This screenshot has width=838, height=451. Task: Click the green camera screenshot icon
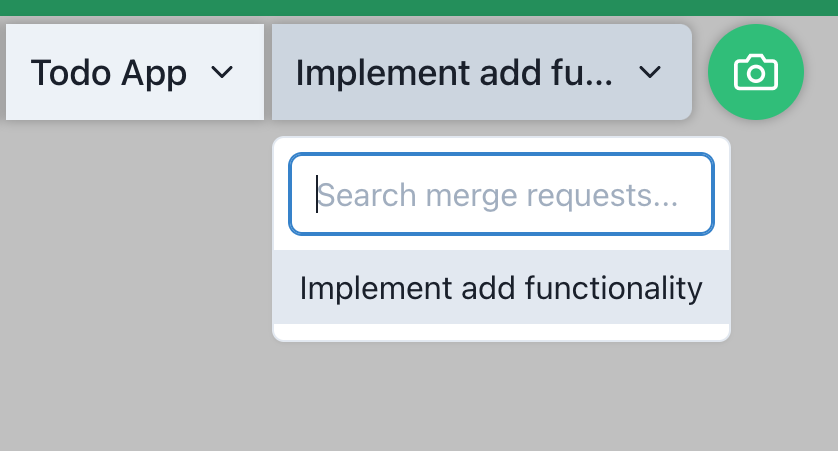pyautogui.click(x=755, y=72)
